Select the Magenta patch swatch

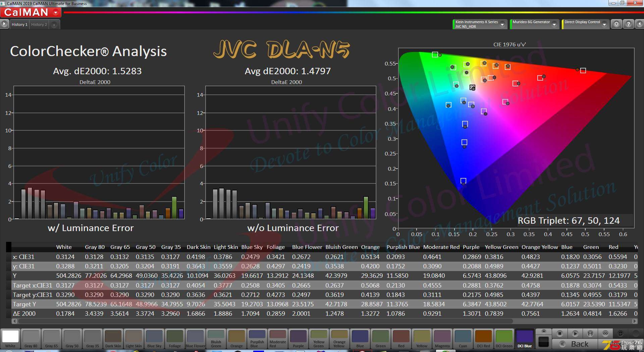[442, 339]
